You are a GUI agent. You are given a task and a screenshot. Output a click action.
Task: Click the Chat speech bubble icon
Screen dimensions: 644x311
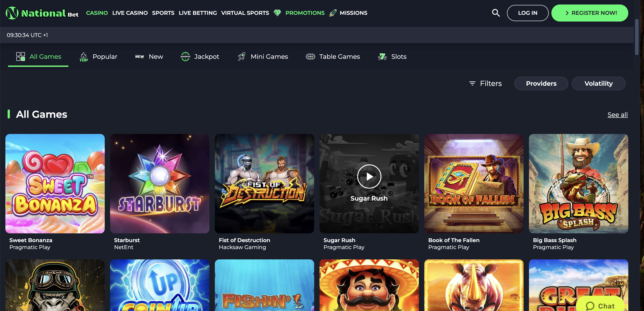590,306
